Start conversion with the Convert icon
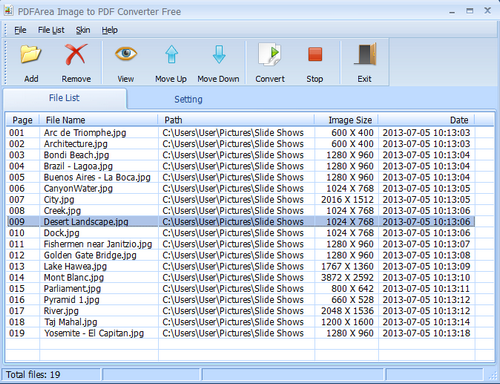Viewport: 500px width, 384px height. coord(270,54)
